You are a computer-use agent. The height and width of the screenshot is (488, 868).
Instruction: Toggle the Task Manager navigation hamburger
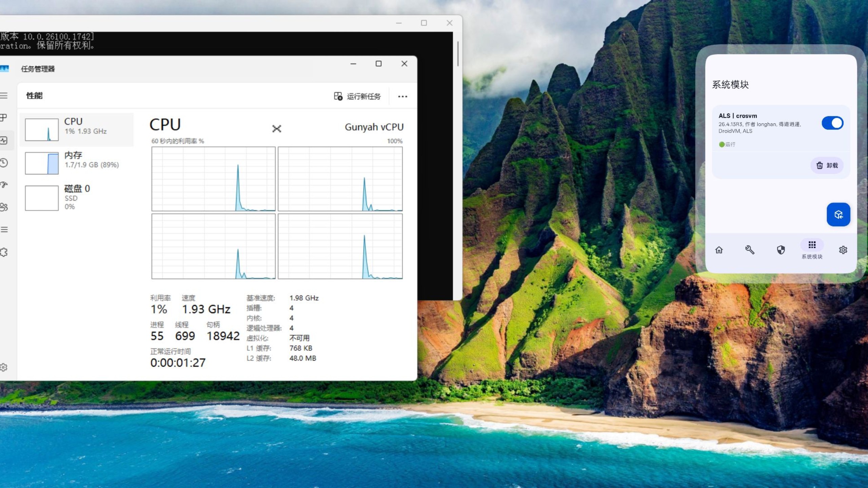pyautogui.click(x=4, y=96)
